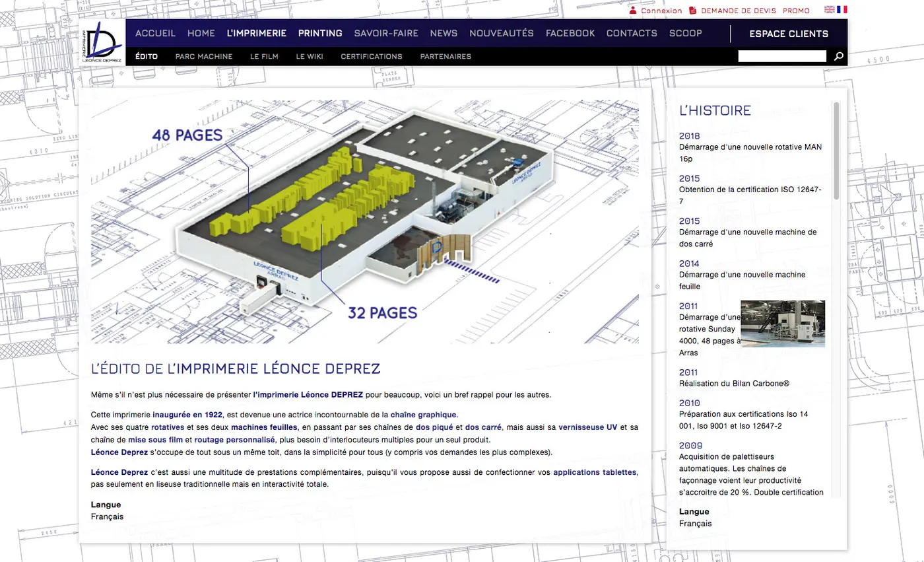Open the LE FILM submenu
Image resolution: width=924 pixels, height=562 pixels.
(x=264, y=56)
